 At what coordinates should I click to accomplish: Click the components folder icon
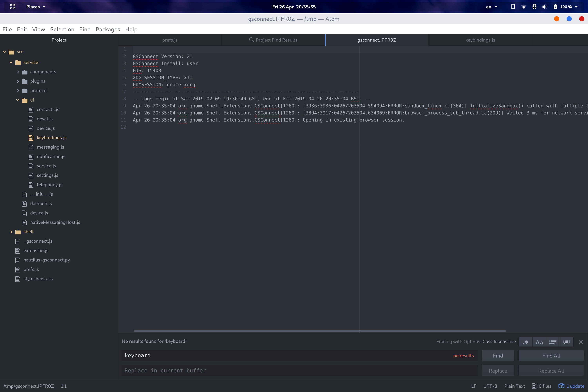(25, 72)
